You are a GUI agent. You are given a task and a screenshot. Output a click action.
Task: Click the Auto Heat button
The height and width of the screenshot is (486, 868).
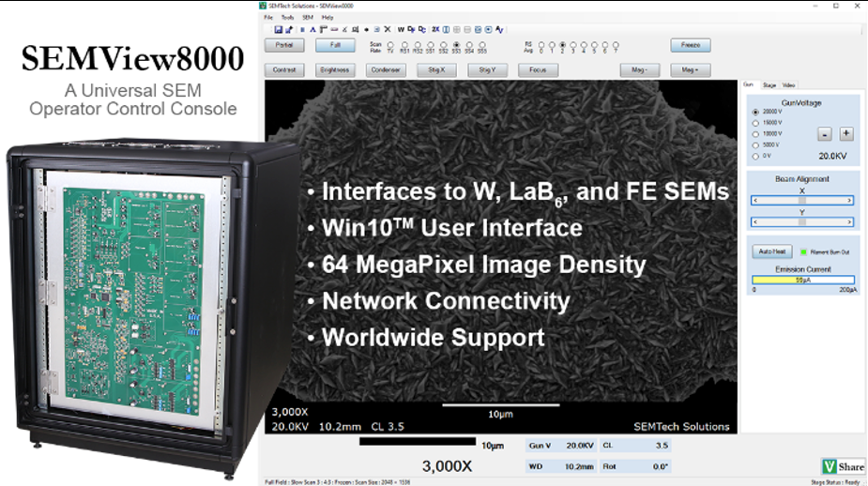pyautogui.click(x=772, y=251)
